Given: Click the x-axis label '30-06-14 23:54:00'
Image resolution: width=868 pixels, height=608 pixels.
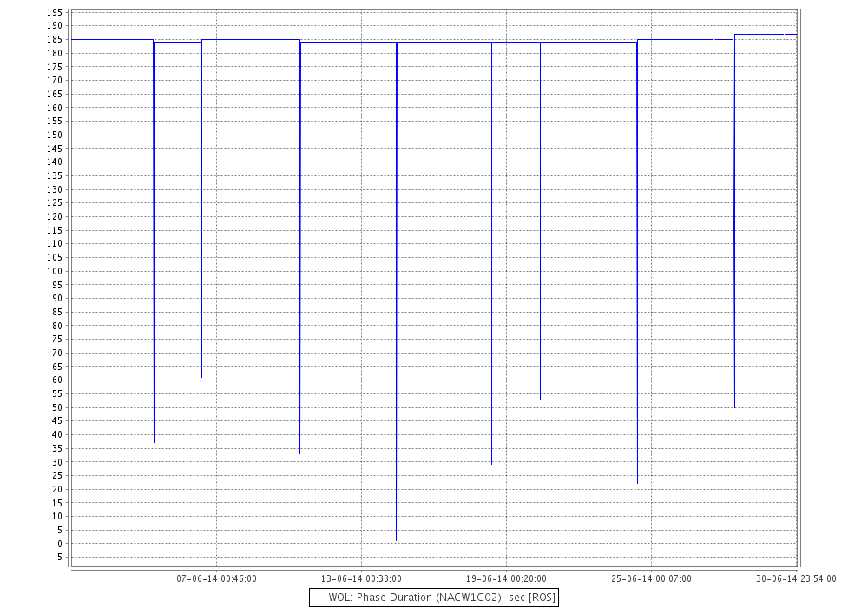Looking at the screenshot, I should 796,578.
